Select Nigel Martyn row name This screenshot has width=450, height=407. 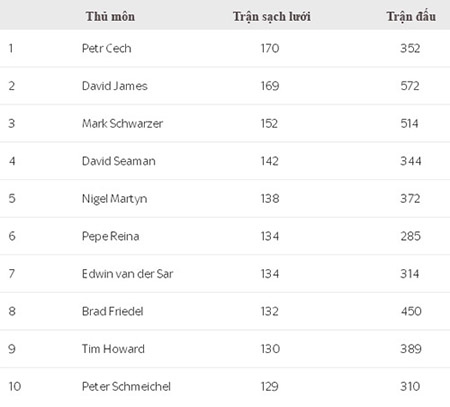tap(114, 199)
